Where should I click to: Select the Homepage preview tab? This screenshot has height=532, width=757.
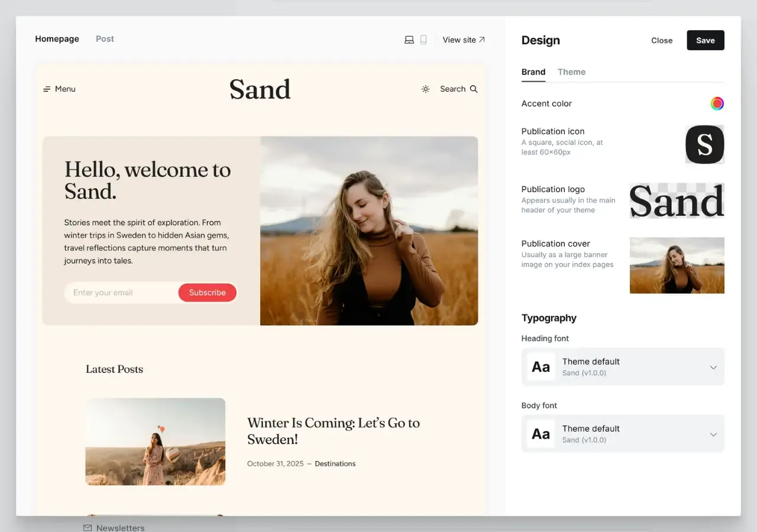[x=57, y=39]
